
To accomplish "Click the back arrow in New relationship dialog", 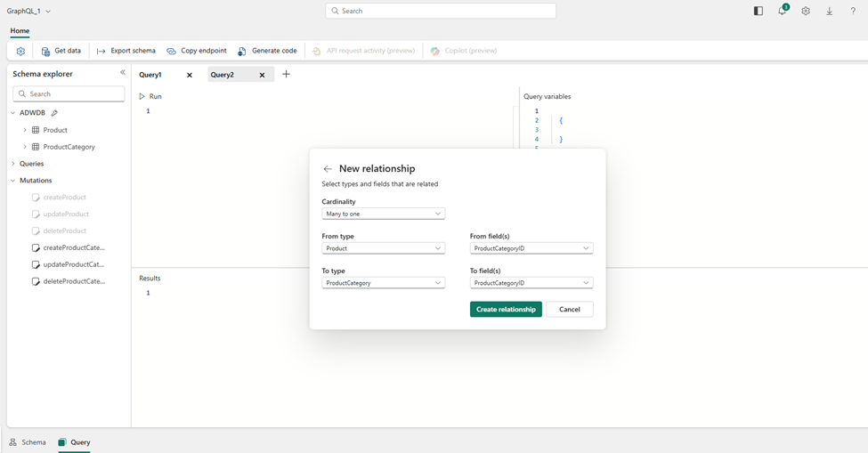I will point(328,169).
